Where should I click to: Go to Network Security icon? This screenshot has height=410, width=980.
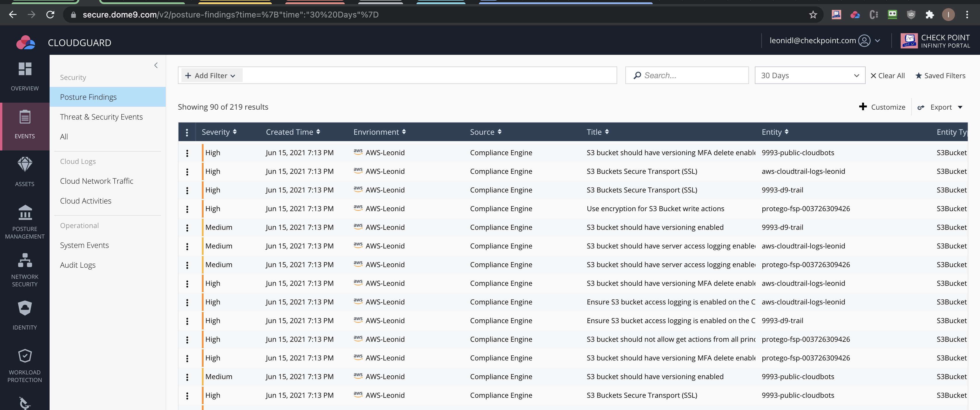(x=25, y=260)
